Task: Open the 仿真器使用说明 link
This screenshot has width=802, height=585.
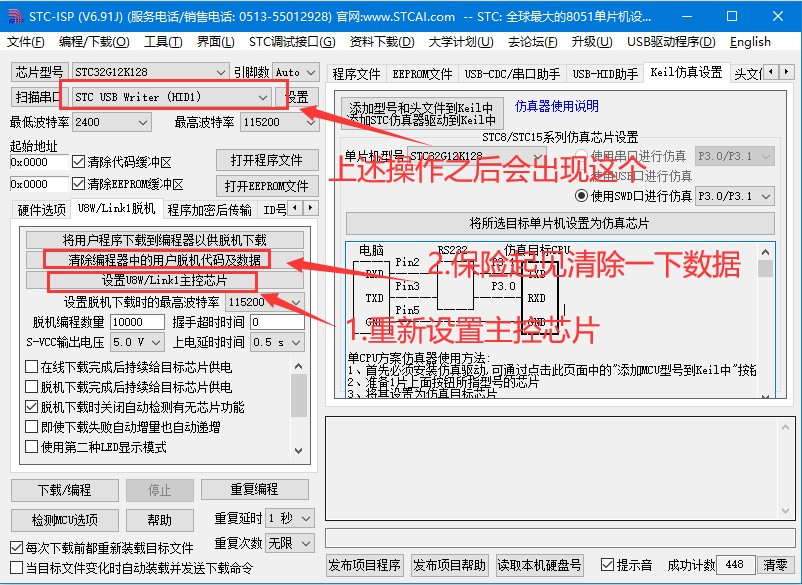Action: [556, 106]
